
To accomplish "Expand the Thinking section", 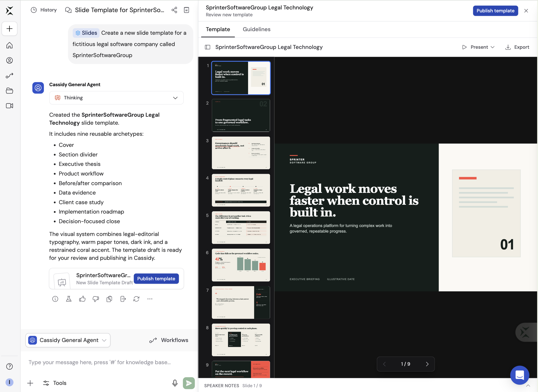I will 116,98.
